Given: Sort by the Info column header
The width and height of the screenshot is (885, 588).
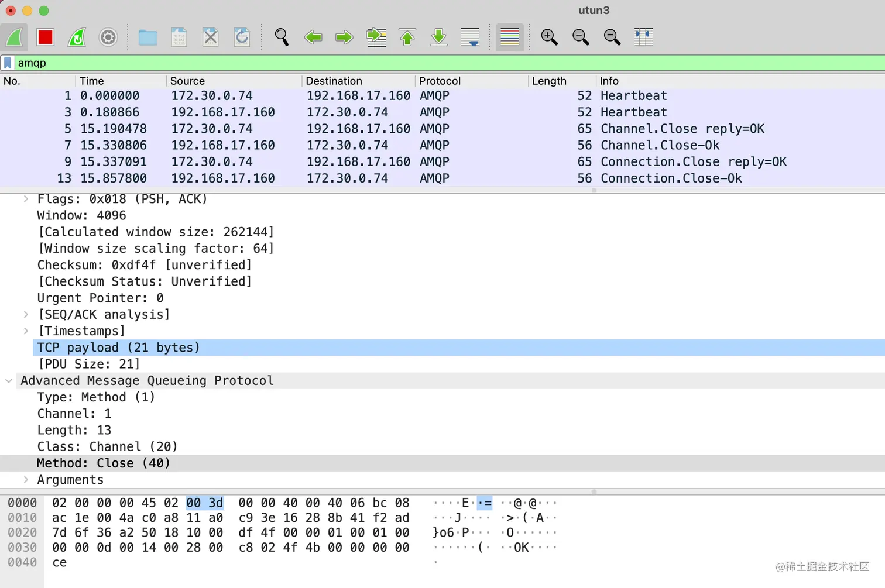Looking at the screenshot, I should click(740, 81).
